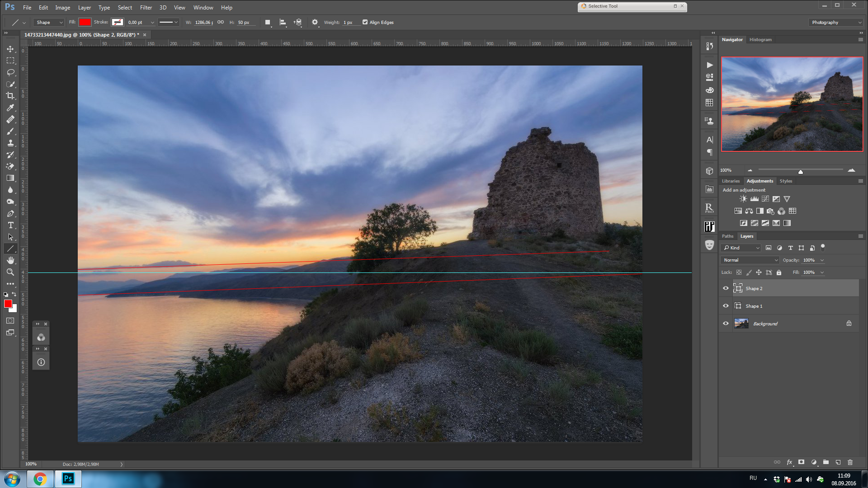Screen dimensions: 868x488
Task: Open the Shape tool mode dropdown
Action: [x=49, y=23]
